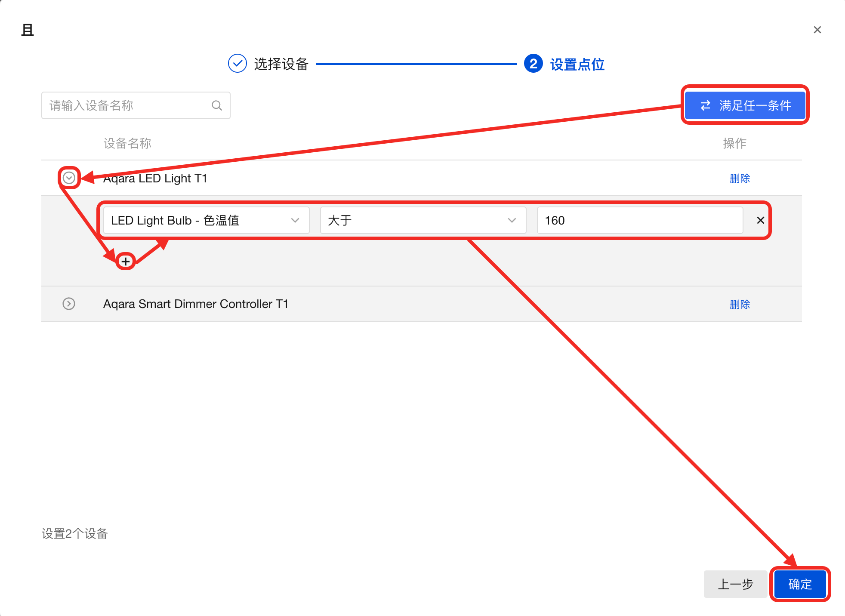Open the LED Light Bulb 色温值 dropdown
This screenshot has height=616, width=845.
click(x=206, y=220)
